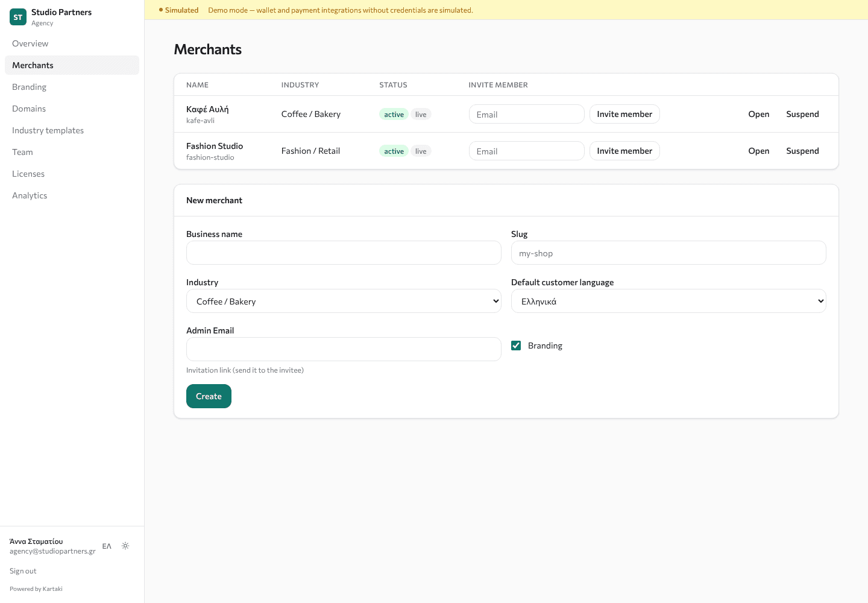Open Domains in the sidebar
The height and width of the screenshot is (603, 868).
[x=72, y=109]
